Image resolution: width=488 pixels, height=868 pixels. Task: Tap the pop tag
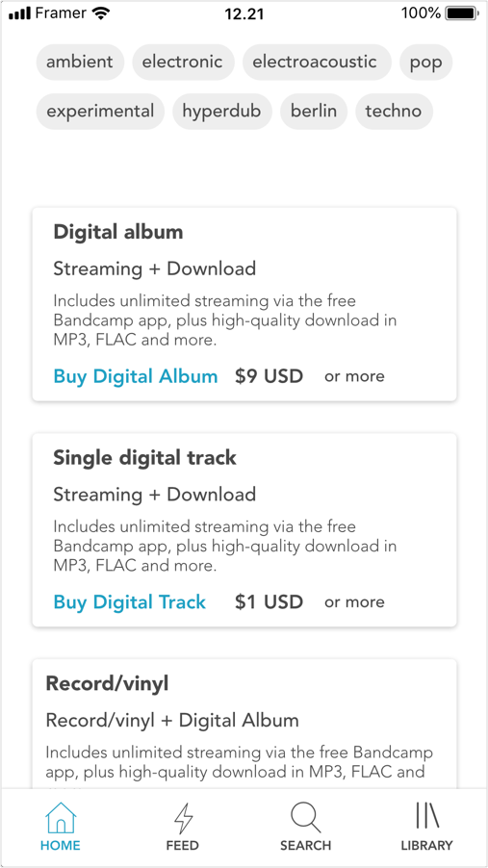(425, 62)
